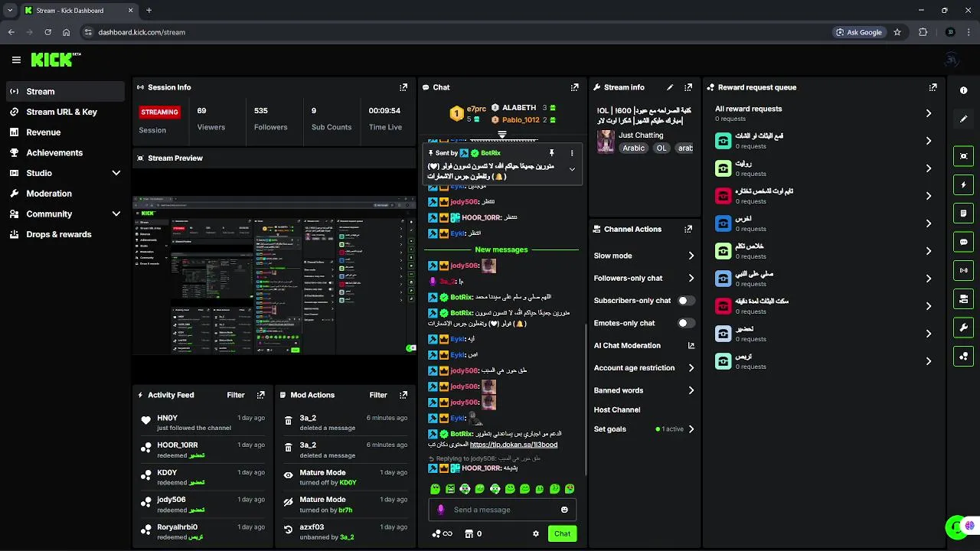The width and height of the screenshot is (980, 551).
Task: Click the stream preview thumbnail
Action: (x=273, y=275)
